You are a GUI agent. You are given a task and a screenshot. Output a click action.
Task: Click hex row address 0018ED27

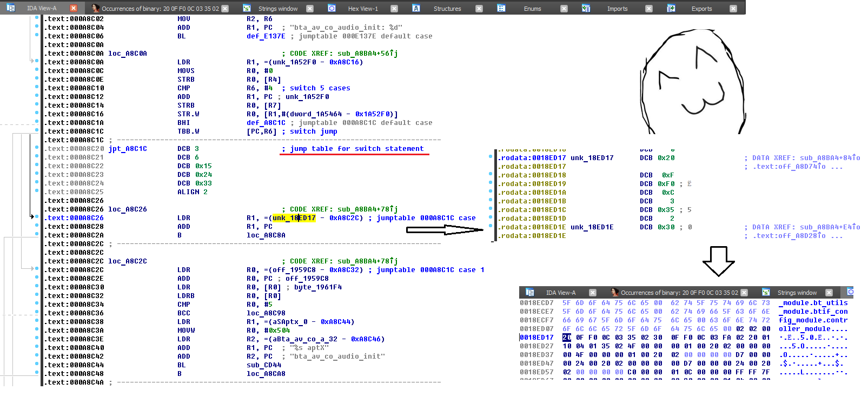point(537,346)
